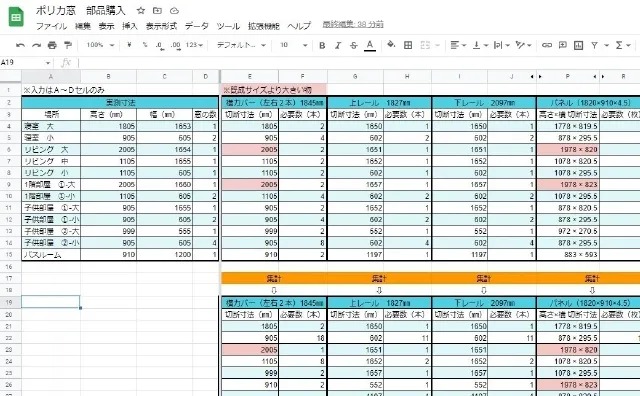Click the filter funnel icon
This screenshot has width=640, height=396.
tap(594, 45)
